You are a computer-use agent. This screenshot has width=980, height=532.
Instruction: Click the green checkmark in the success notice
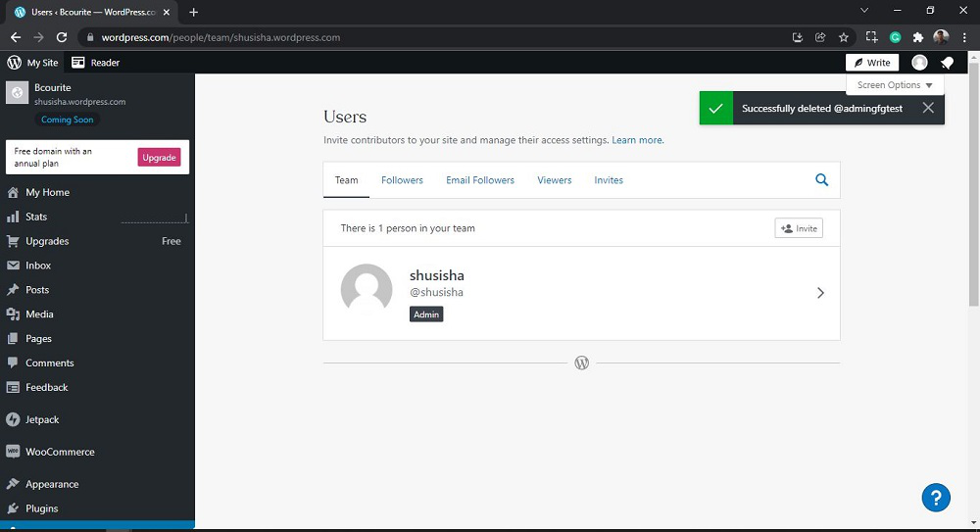[715, 108]
